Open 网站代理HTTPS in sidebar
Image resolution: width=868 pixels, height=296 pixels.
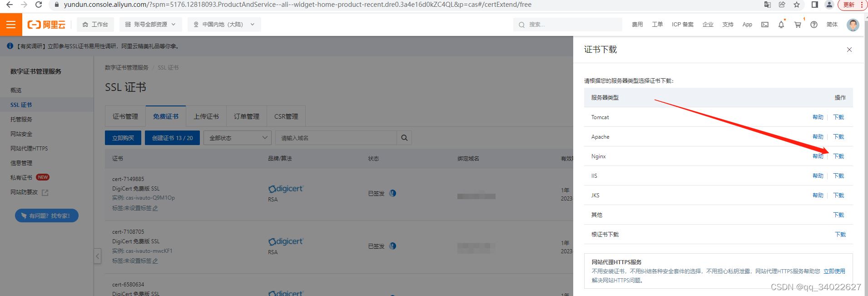pyautogui.click(x=29, y=149)
